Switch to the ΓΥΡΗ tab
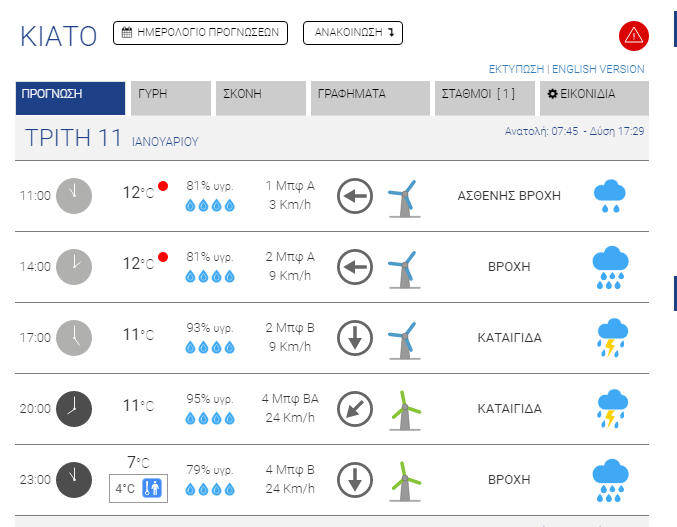This screenshot has width=677, height=527. tap(171, 98)
